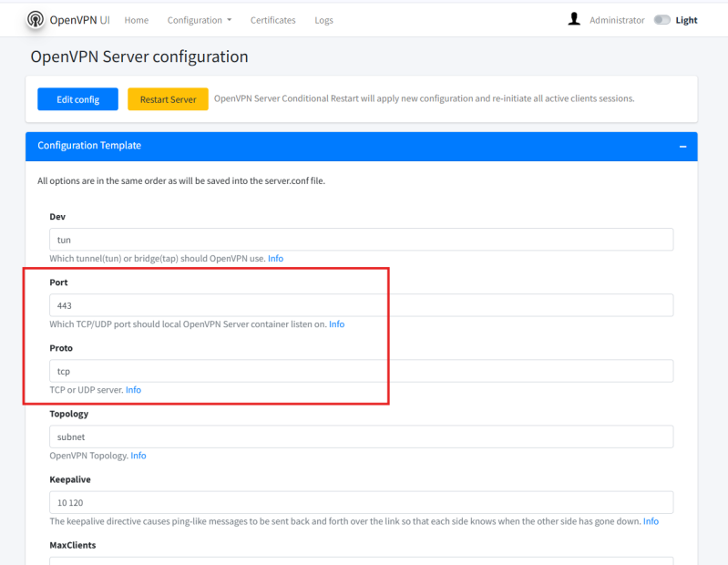Click the Light label text
The width and height of the screenshot is (728, 565).
pos(686,20)
